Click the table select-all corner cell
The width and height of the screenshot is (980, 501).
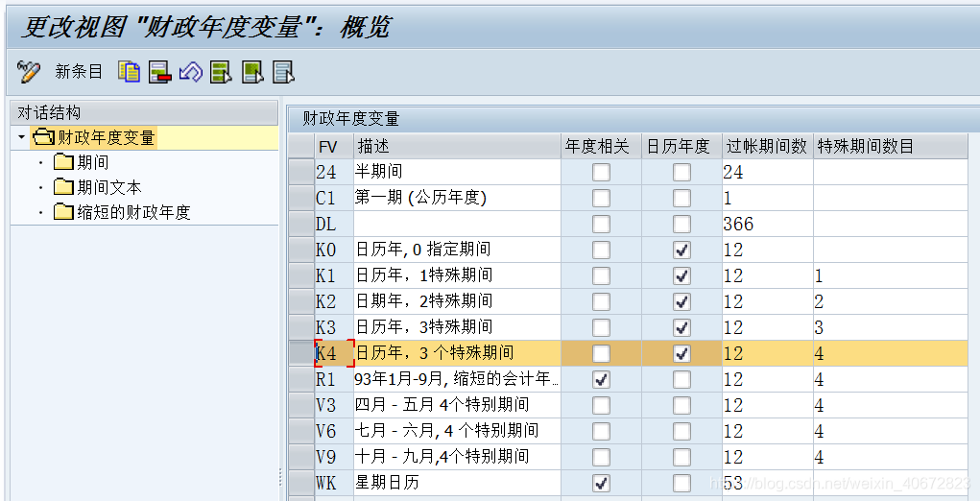coord(301,146)
